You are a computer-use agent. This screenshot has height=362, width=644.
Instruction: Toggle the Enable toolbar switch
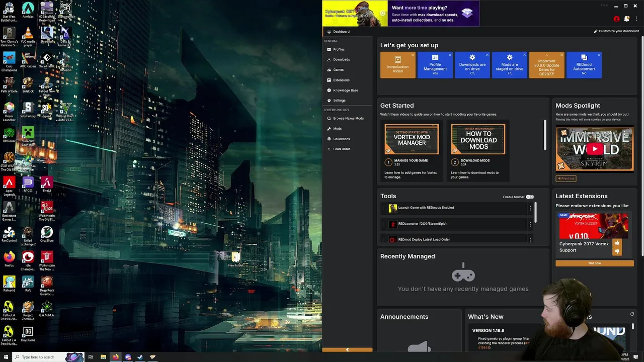[x=530, y=197]
